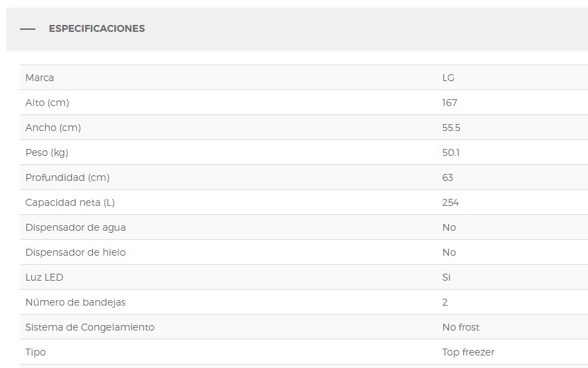The image size is (588, 368).
Task: Click the weight value 50.1
Action: (451, 152)
